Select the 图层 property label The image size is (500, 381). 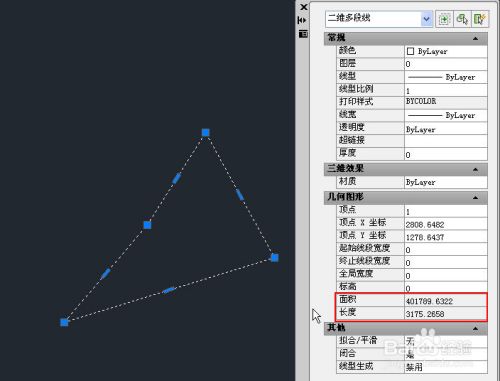[x=347, y=63]
